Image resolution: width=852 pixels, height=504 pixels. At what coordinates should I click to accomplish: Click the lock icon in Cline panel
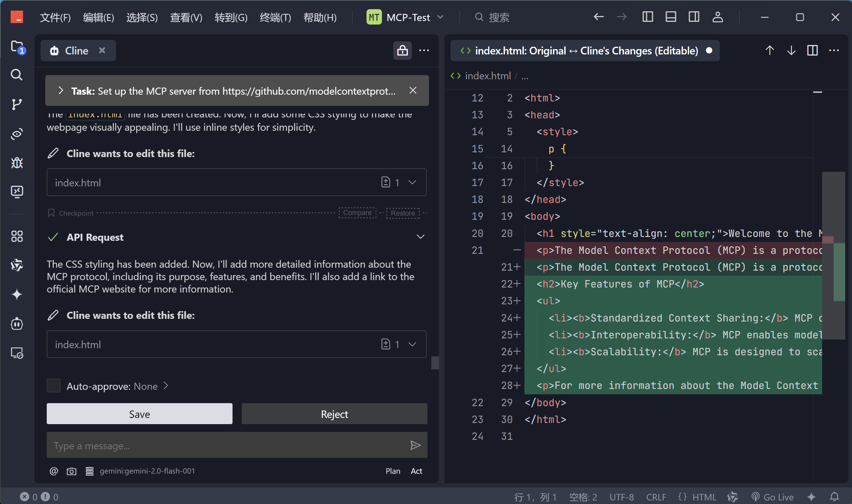point(402,51)
